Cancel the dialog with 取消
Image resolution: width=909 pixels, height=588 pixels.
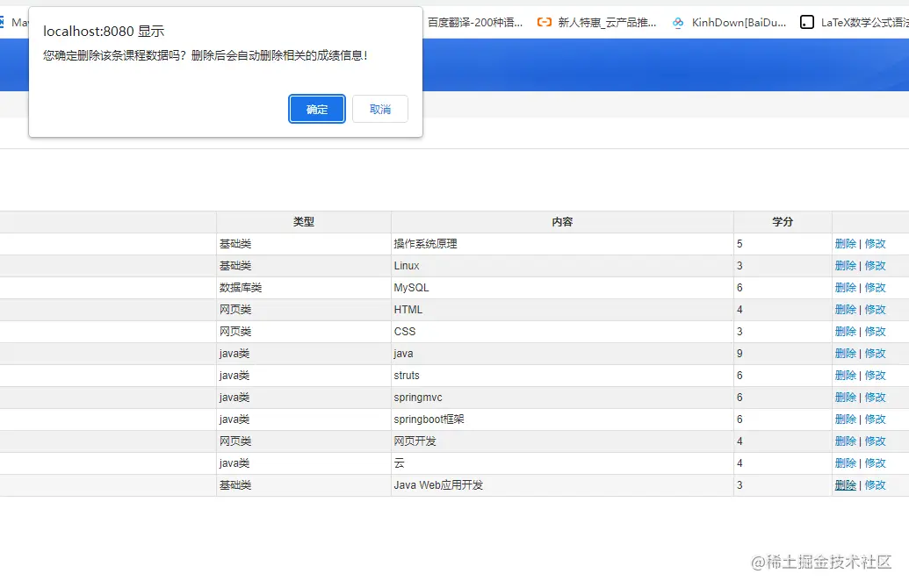(379, 109)
